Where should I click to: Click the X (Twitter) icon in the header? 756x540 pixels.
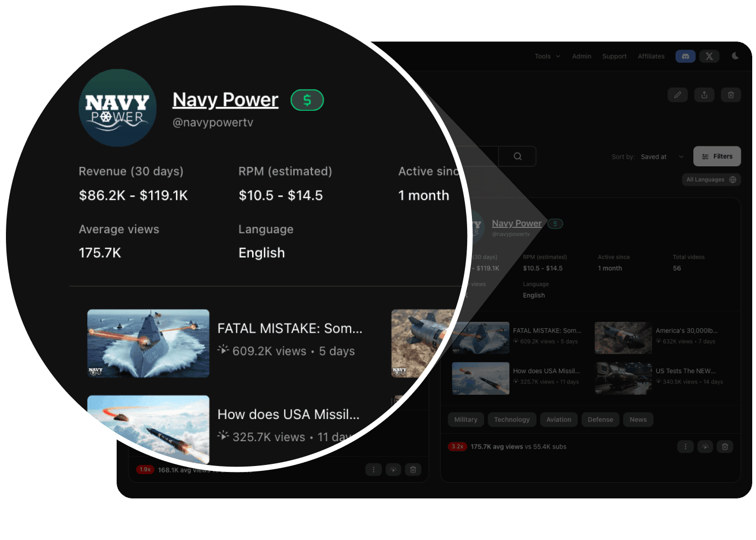[x=709, y=56]
